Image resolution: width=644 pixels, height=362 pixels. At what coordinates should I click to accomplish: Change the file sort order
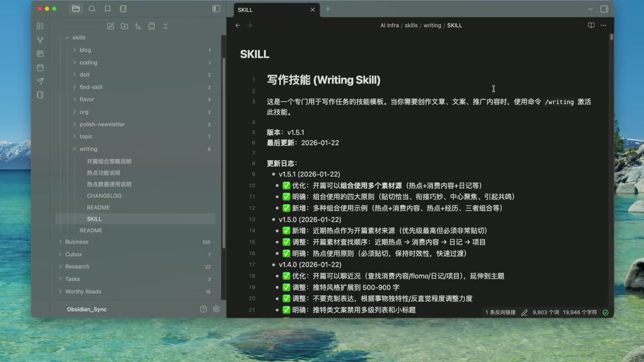138,26
